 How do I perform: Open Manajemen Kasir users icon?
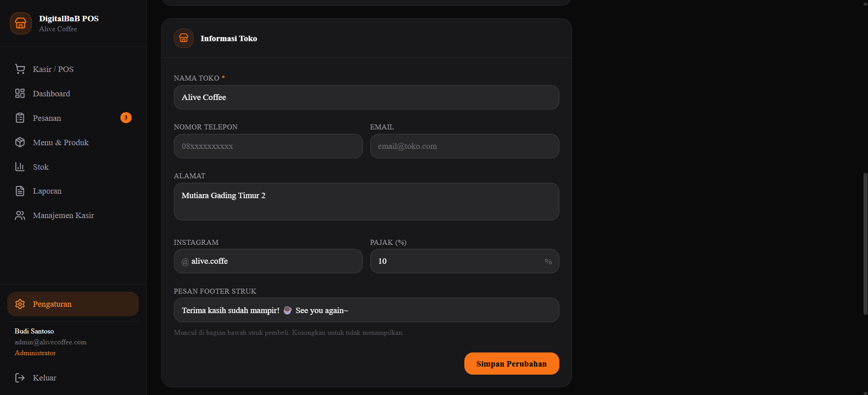tap(20, 215)
